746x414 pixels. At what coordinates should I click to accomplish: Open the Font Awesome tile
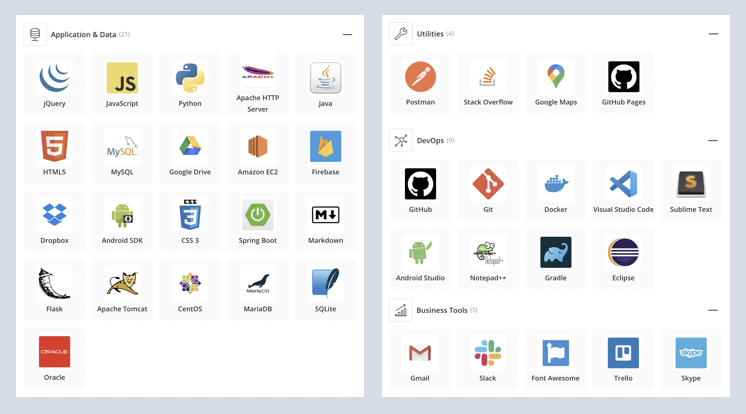point(556,359)
